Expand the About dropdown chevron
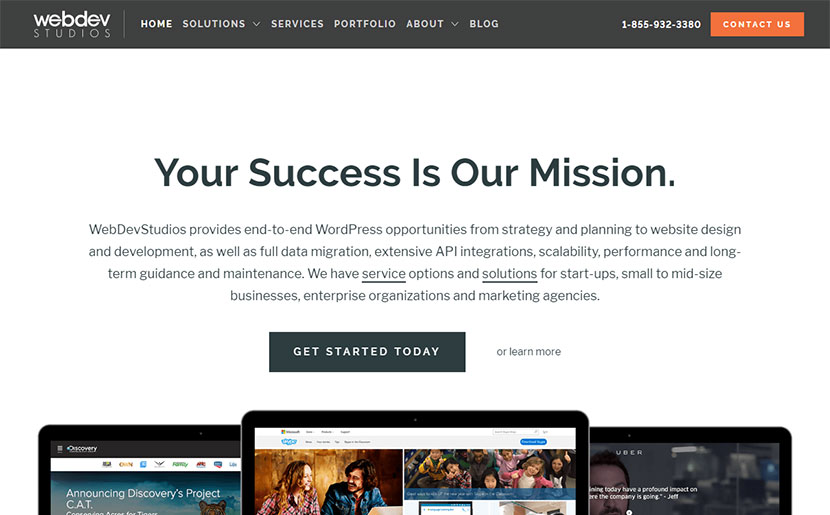 pos(454,24)
